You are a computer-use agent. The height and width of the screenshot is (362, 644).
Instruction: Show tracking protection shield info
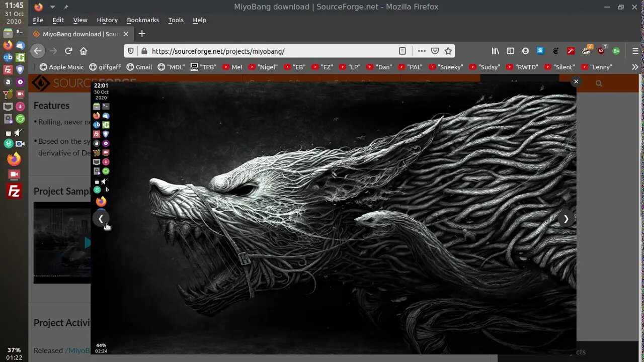click(x=131, y=51)
